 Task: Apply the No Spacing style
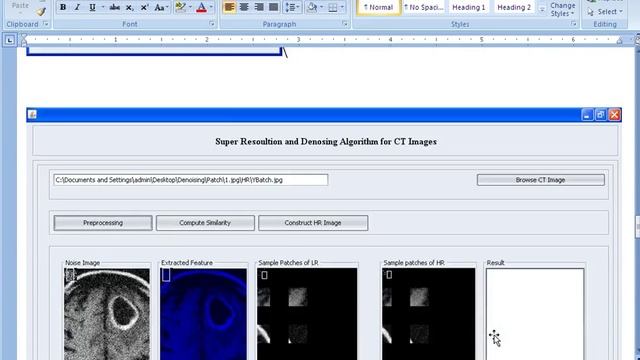424,7
